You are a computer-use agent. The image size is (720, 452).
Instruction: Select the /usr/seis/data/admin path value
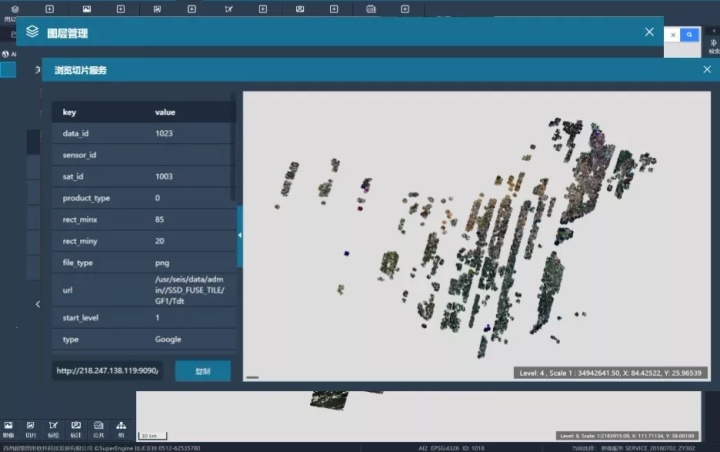point(190,290)
